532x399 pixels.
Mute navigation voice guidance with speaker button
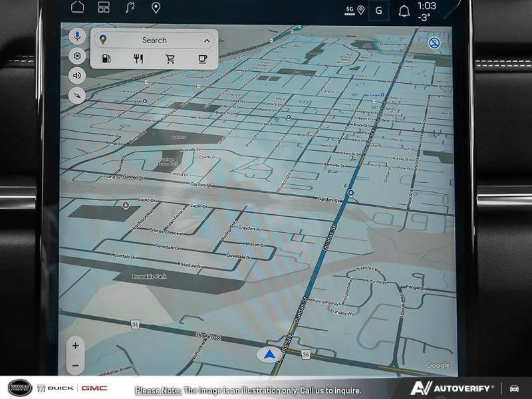pyautogui.click(x=77, y=75)
